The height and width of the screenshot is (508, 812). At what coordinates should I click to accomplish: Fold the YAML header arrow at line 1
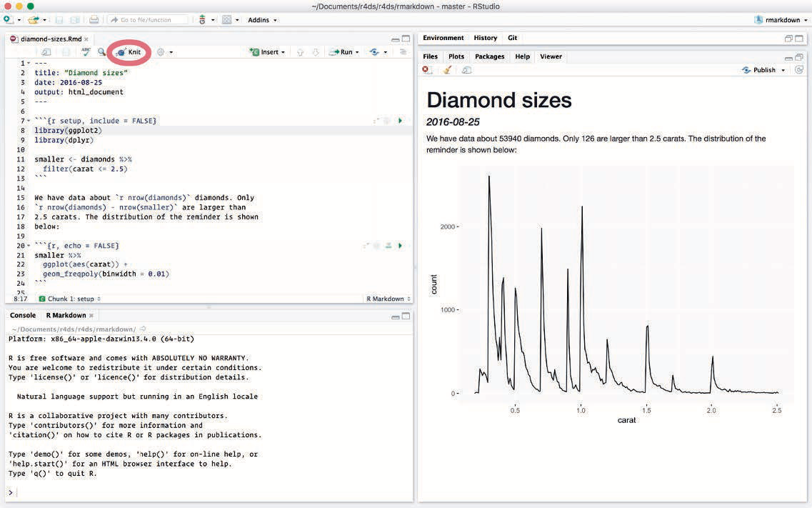[x=28, y=64]
